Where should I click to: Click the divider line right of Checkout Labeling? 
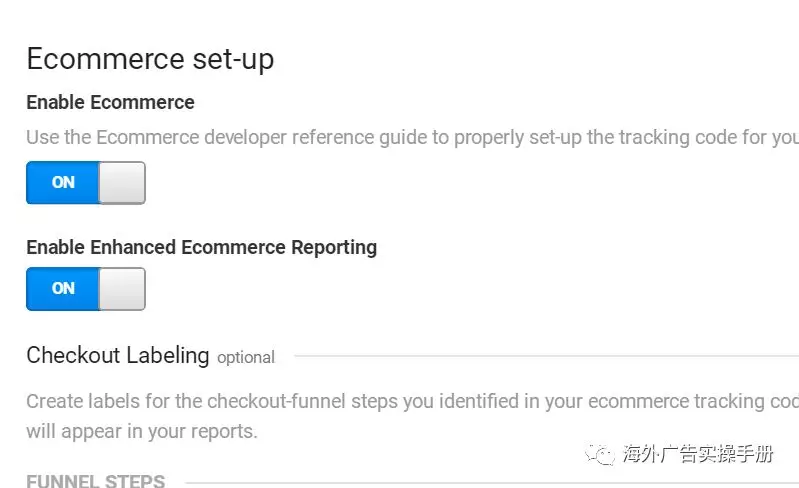540,356
